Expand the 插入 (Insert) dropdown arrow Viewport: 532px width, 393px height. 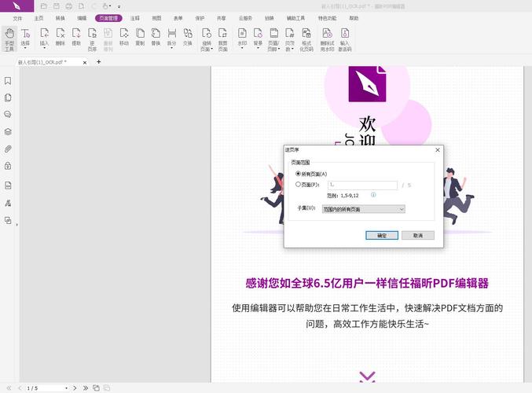tap(44, 49)
